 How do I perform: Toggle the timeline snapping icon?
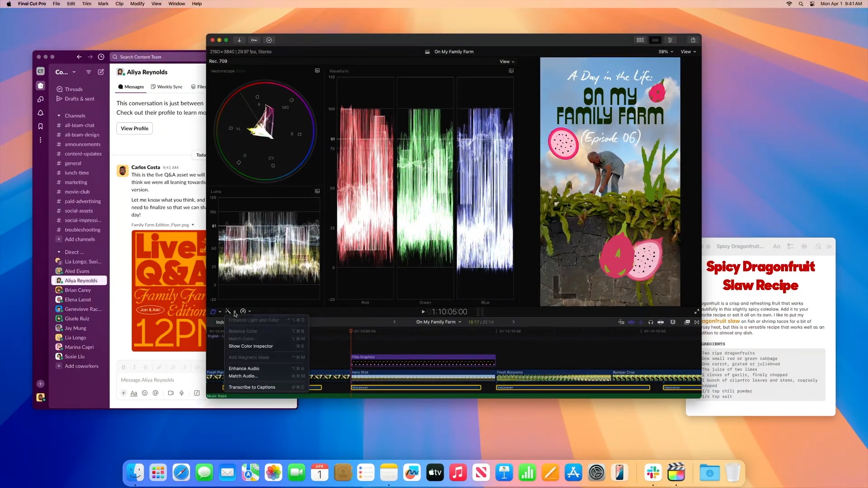coord(660,322)
